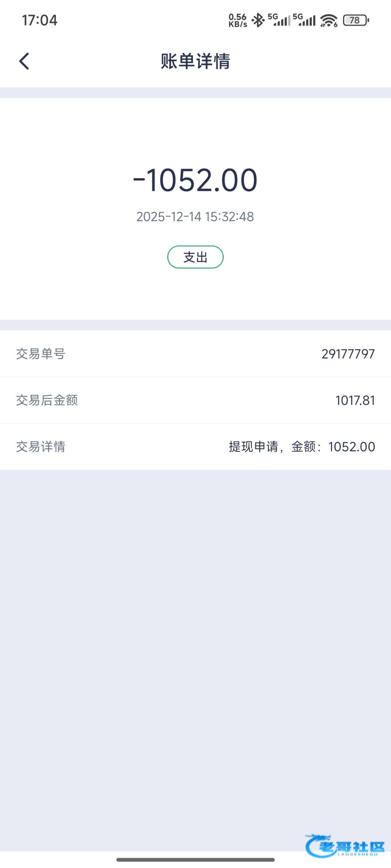Tap the 交易详情 row label
Screen dimensions: 391x868
pos(41,447)
